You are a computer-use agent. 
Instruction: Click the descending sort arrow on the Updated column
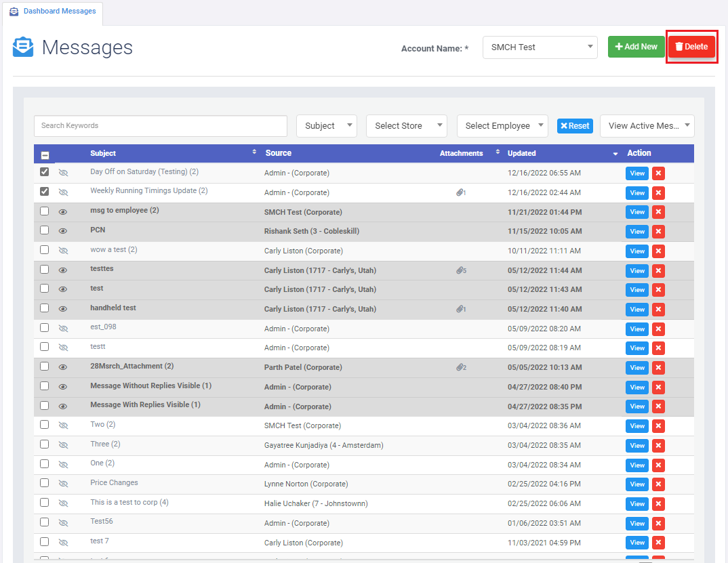(x=615, y=154)
